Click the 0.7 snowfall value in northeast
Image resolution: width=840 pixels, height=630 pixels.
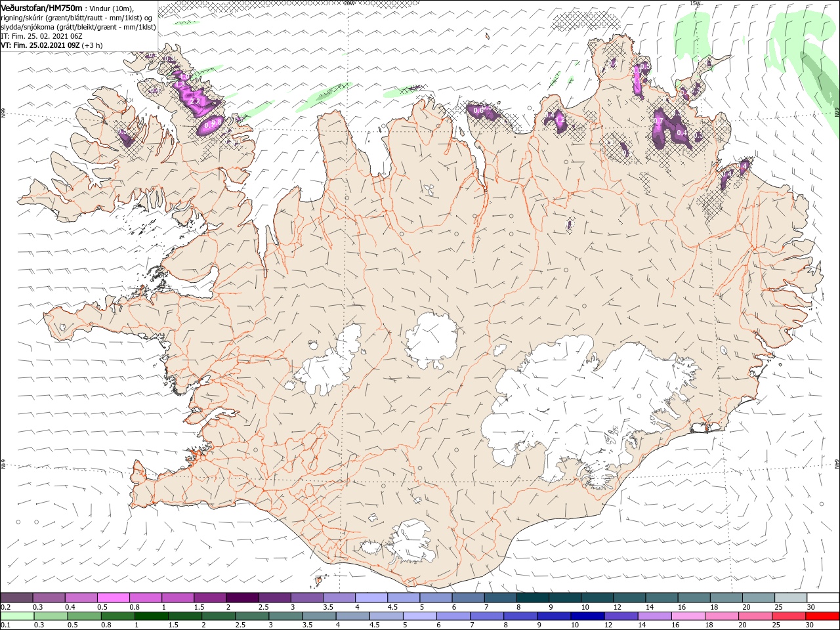658,121
